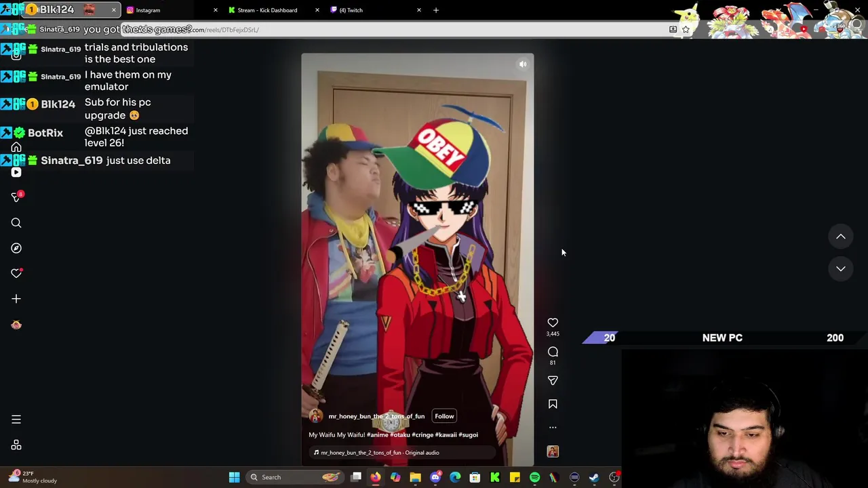Click the #anime hashtag
The height and width of the screenshot is (488, 868).
[x=378, y=435]
